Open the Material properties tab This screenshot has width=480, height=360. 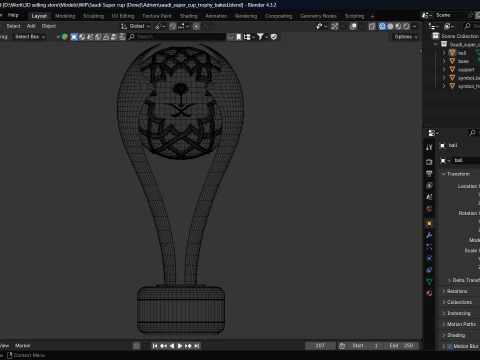click(x=429, y=293)
